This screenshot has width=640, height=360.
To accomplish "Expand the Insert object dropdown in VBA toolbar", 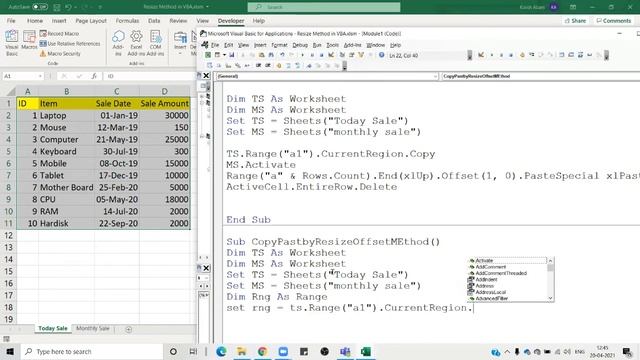I will (x=224, y=55).
